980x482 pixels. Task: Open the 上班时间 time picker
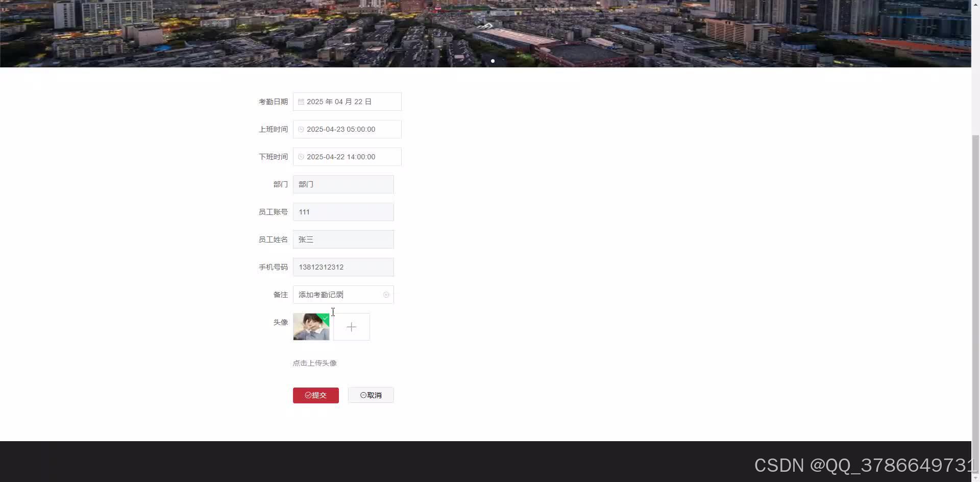[347, 129]
